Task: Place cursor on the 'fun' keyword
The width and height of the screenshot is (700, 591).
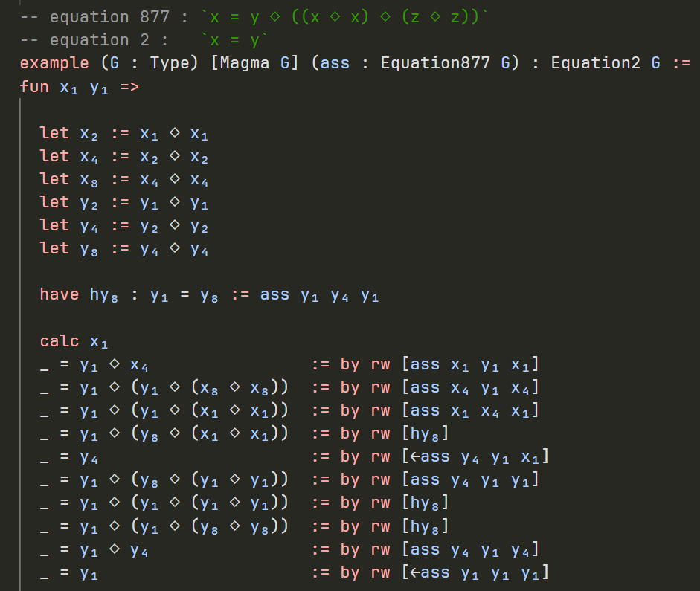Action: pos(34,86)
